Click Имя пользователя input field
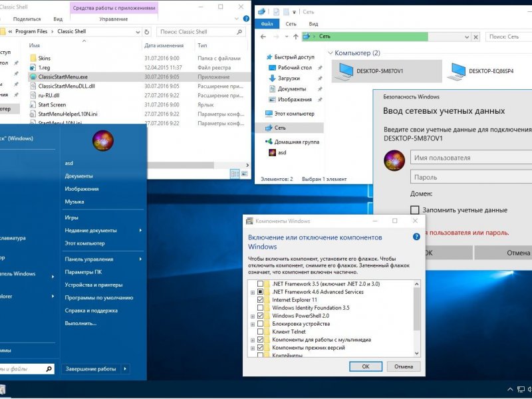The width and height of the screenshot is (532, 399). click(x=471, y=158)
